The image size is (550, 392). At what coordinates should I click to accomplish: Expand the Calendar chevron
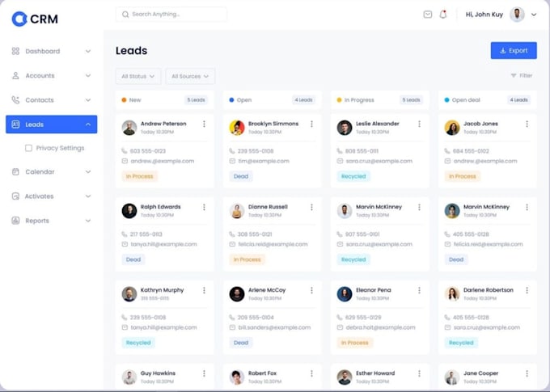click(88, 172)
